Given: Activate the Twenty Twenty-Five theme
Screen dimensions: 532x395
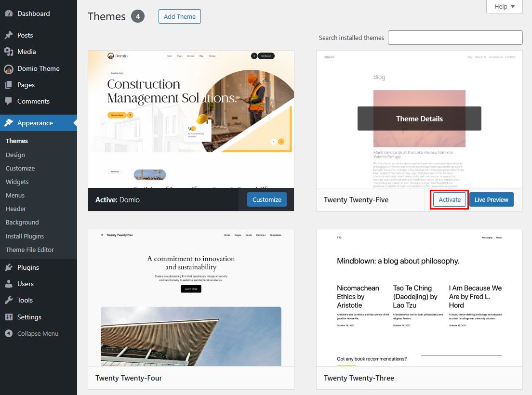Looking at the screenshot, I should (x=449, y=199).
